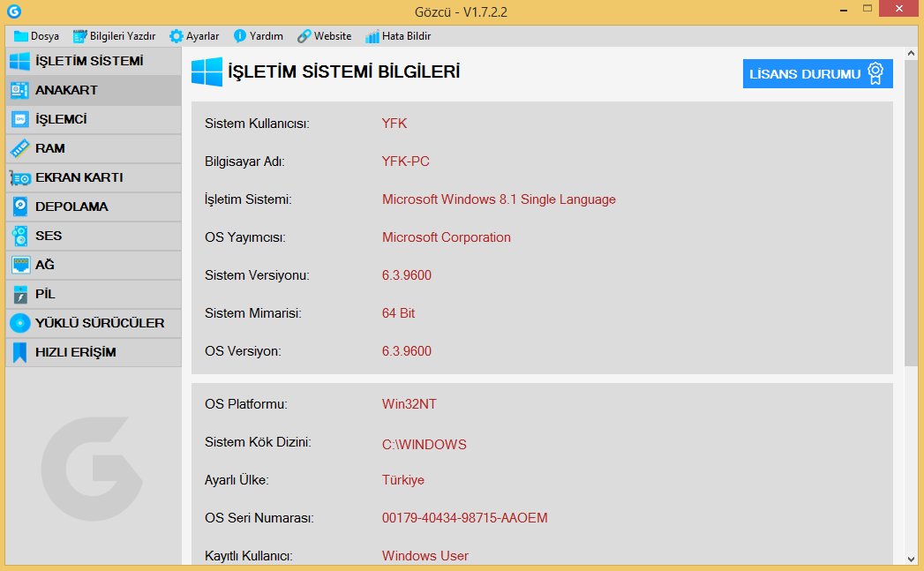This screenshot has height=571, width=924.
Task: Click the YFK system user value
Action: [394, 124]
